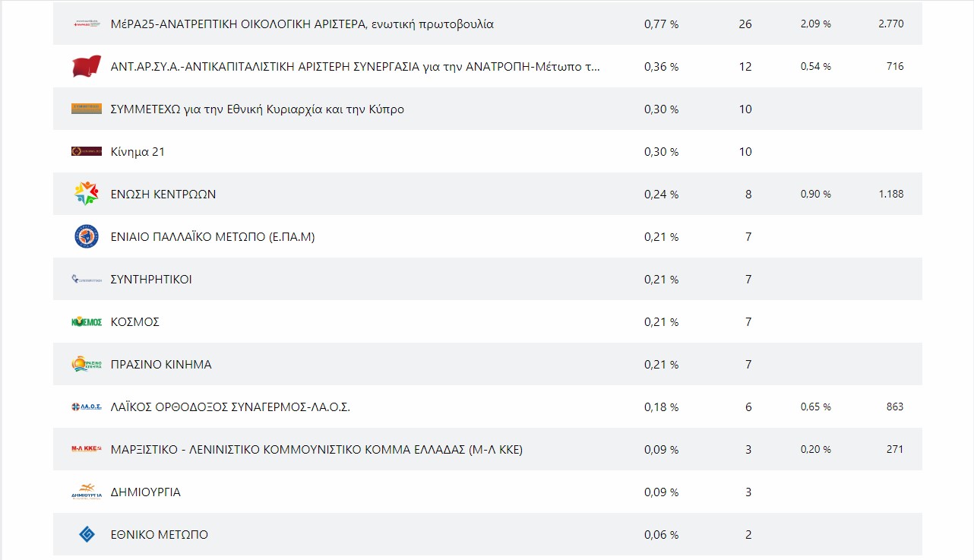Viewport: 974px width, 560px height.
Task: Click the Μ-Λ ΚΚΕ red logo
Action: (x=87, y=449)
